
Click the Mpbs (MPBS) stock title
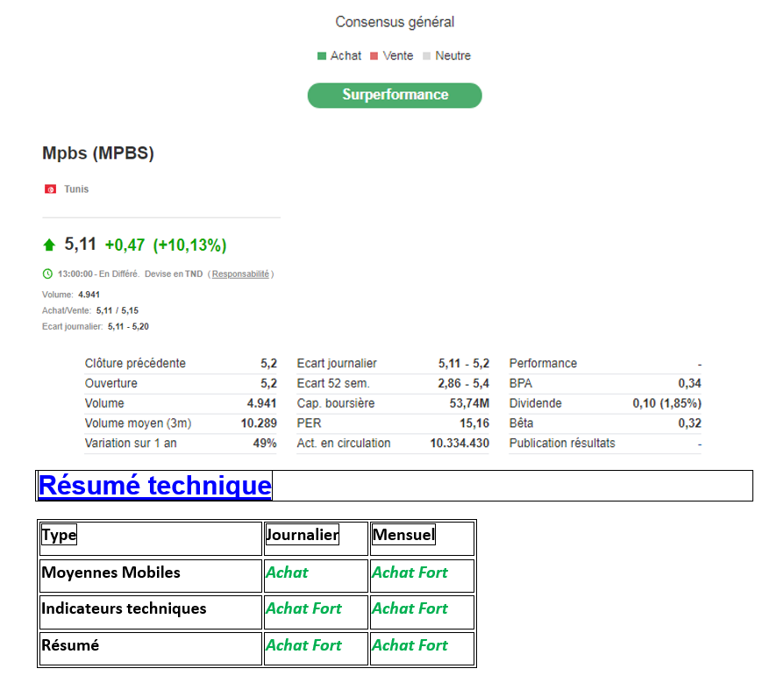click(x=98, y=153)
